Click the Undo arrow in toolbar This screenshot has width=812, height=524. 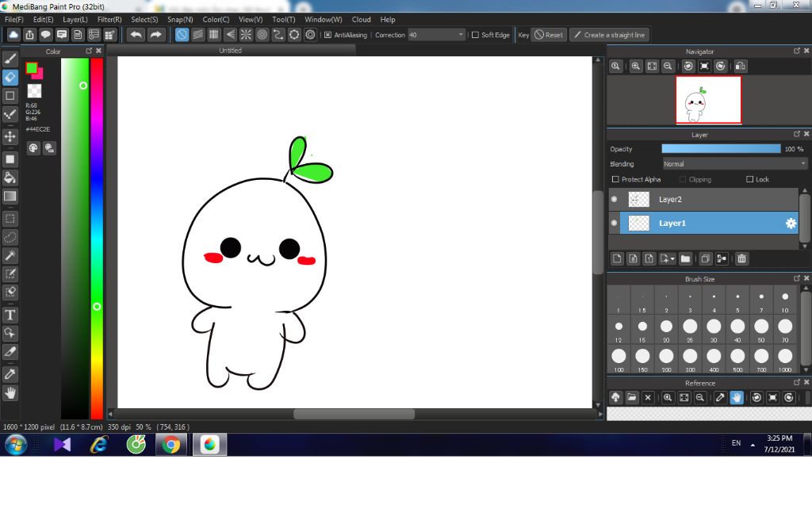(x=136, y=35)
